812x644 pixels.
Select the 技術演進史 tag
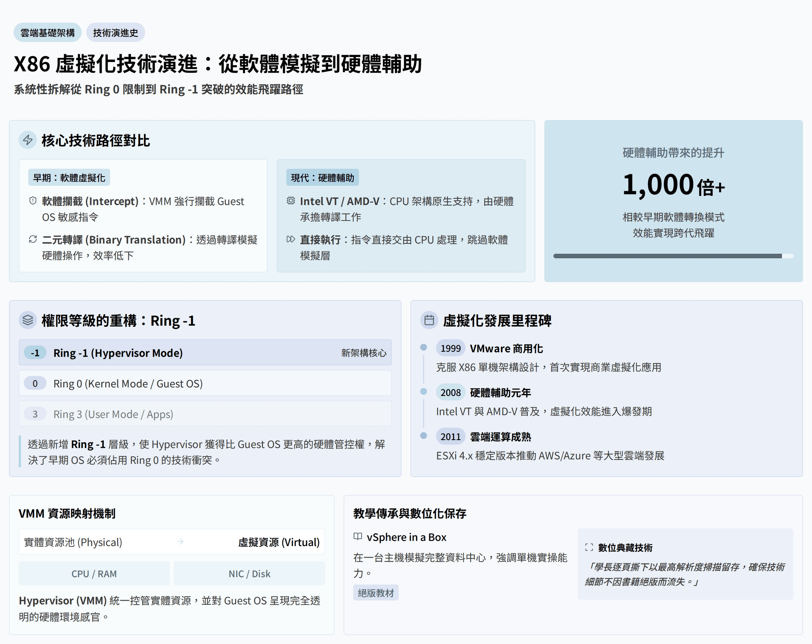tap(116, 33)
